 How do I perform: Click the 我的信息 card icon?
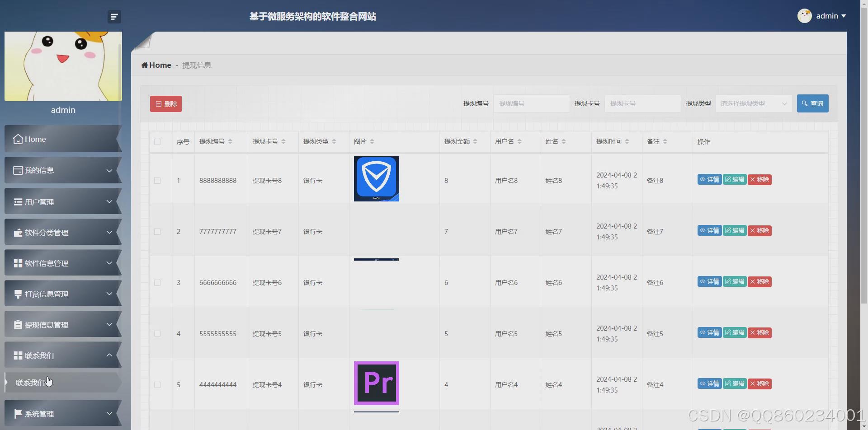[18, 170]
